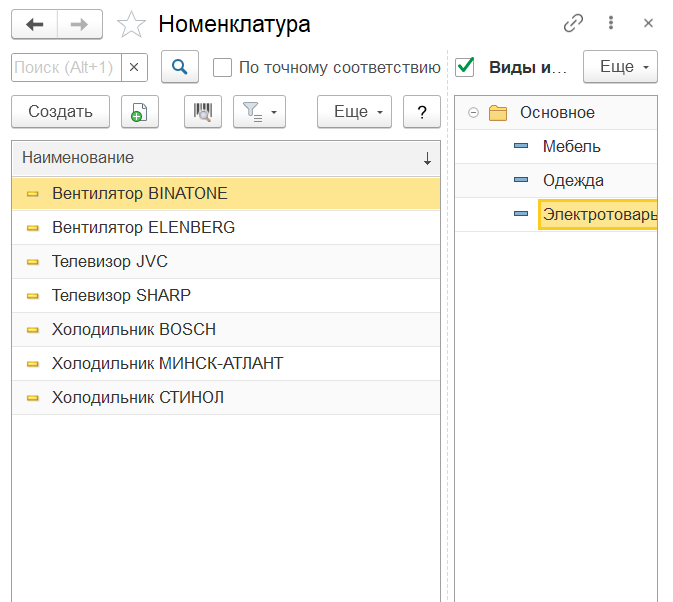Click the yellow folder icon of Основное
The image size is (673, 602).
498,113
